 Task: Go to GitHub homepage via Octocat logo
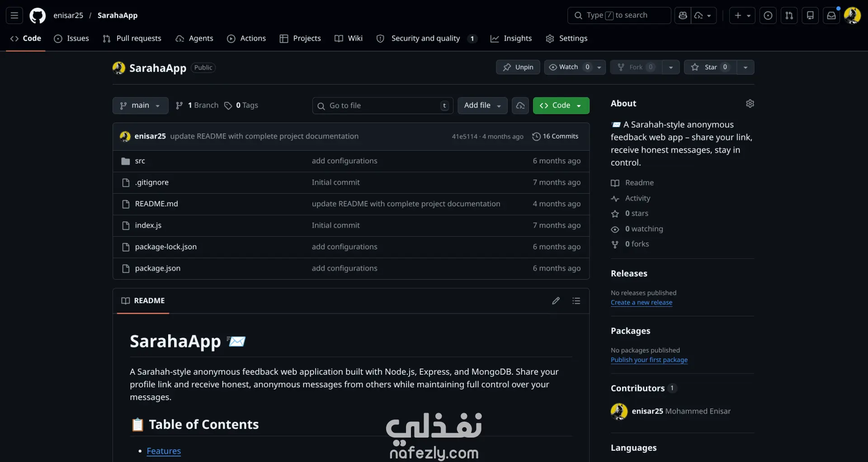38,15
